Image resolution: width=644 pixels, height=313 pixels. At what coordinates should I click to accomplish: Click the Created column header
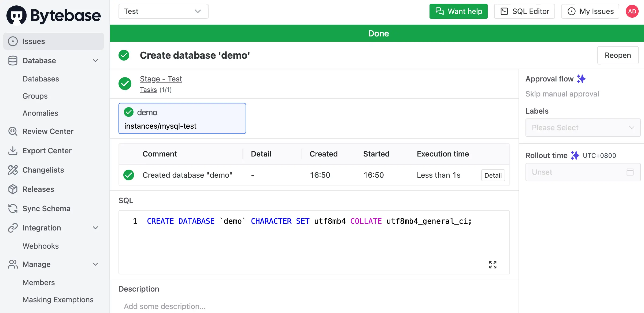coord(324,154)
